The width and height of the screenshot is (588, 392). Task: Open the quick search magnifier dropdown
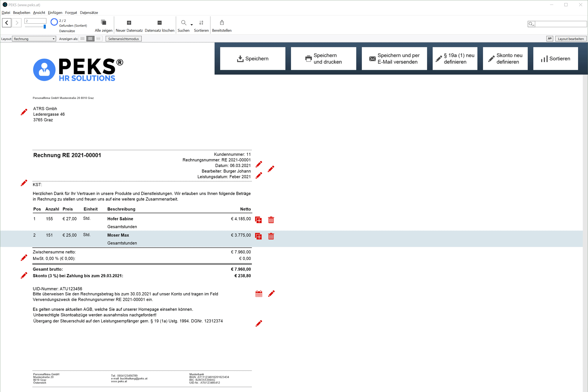click(531, 24)
